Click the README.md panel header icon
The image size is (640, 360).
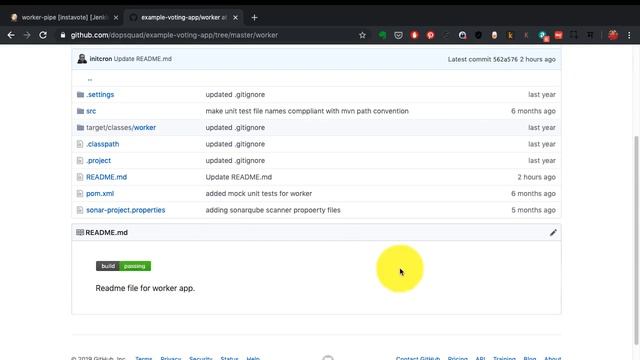click(80, 233)
